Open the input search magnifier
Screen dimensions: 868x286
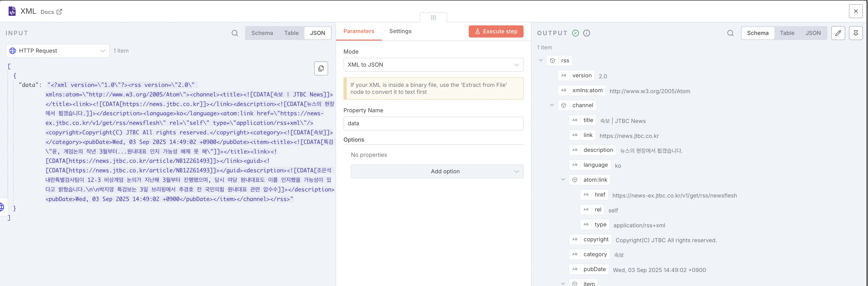[235, 33]
